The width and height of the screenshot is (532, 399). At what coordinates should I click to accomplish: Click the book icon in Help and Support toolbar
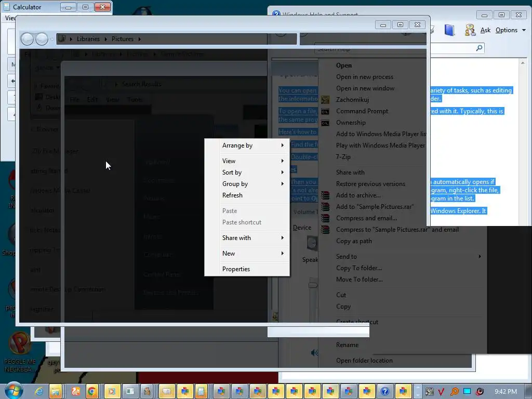click(449, 30)
